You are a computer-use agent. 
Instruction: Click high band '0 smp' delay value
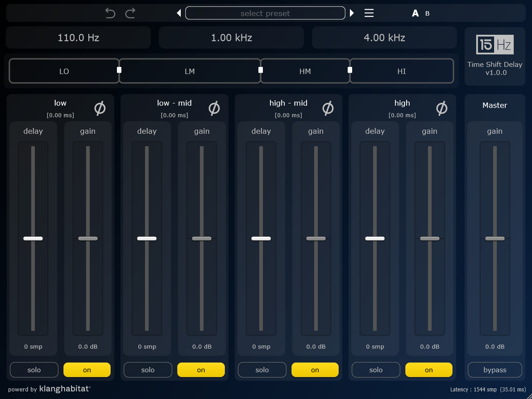[375, 346]
